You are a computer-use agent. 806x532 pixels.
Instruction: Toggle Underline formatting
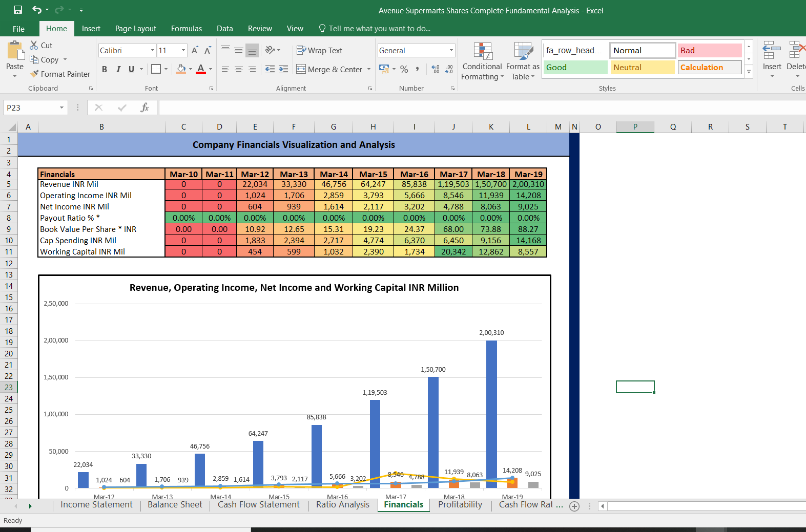[131, 69]
